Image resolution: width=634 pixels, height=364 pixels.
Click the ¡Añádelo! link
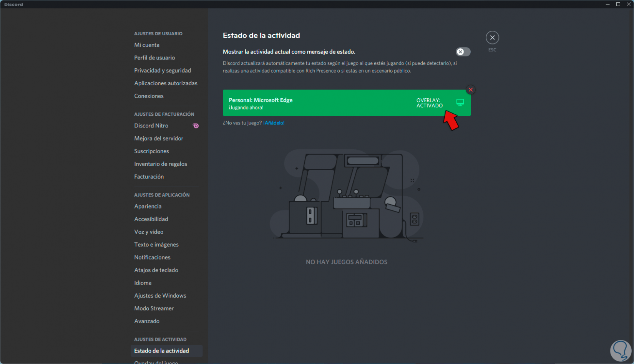coord(274,123)
